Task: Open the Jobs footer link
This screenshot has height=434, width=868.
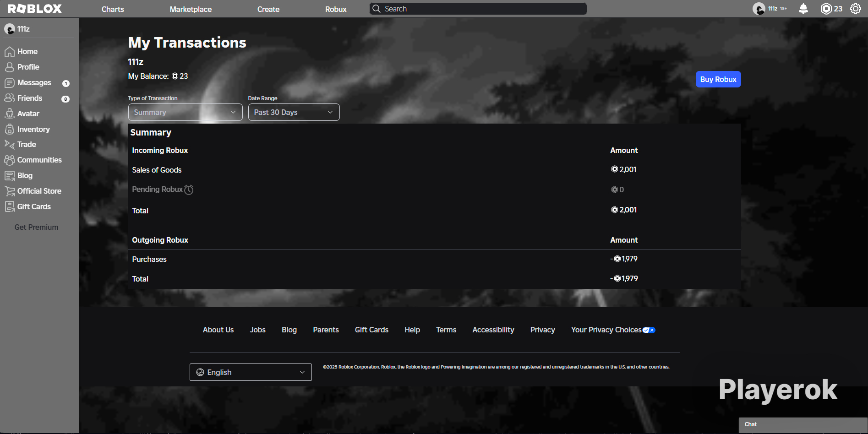Action: 258,330
